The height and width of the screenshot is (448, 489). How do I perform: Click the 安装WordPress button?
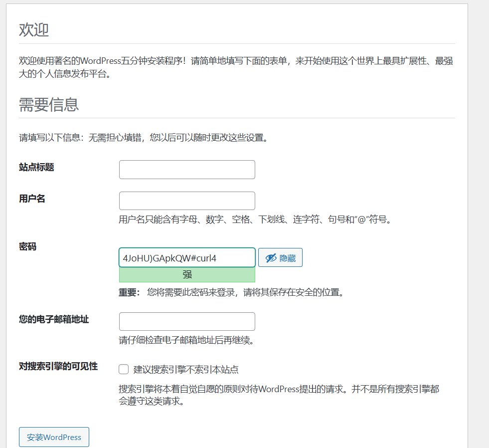(54, 437)
